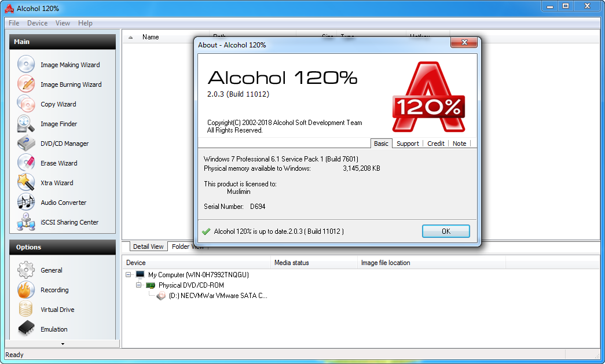Image resolution: width=605 pixels, height=364 pixels.
Task: Close the About dialog with X
Action: [464, 42]
